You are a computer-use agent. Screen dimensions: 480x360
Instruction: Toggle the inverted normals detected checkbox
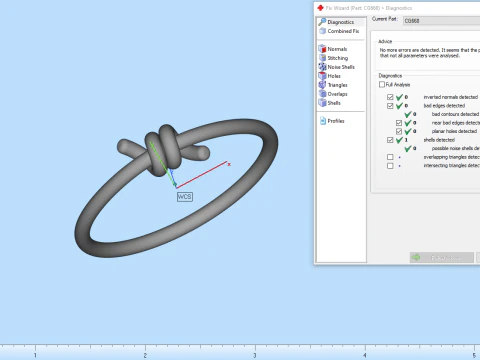[x=390, y=97]
